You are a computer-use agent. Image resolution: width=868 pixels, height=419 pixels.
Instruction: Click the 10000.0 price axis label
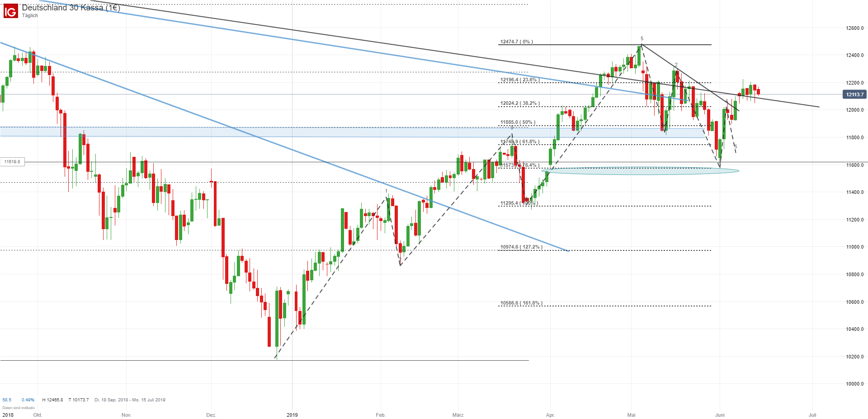click(x=855, y=384)
